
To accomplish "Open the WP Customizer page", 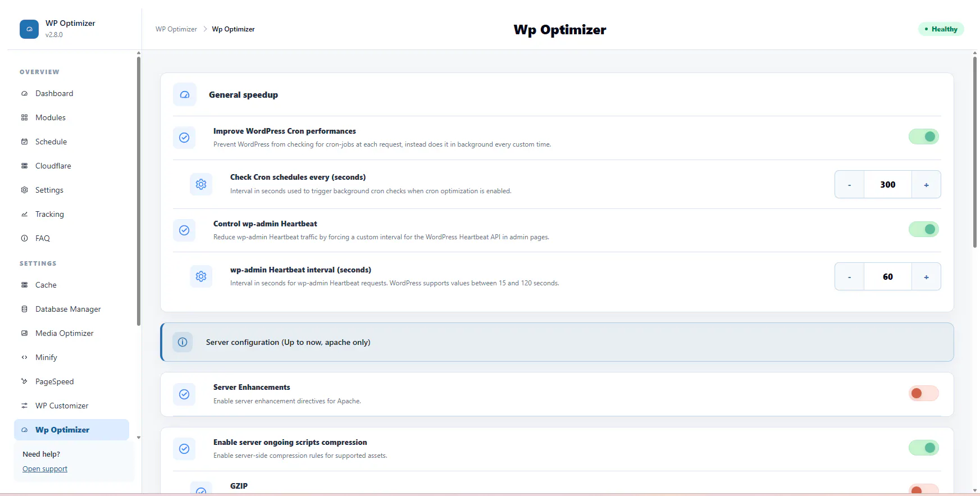I will pos(71,406).
